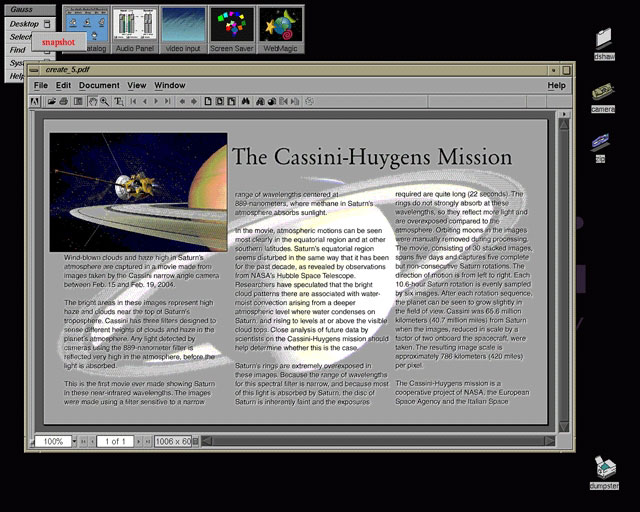Set Fit Width page view

[231, 101]
